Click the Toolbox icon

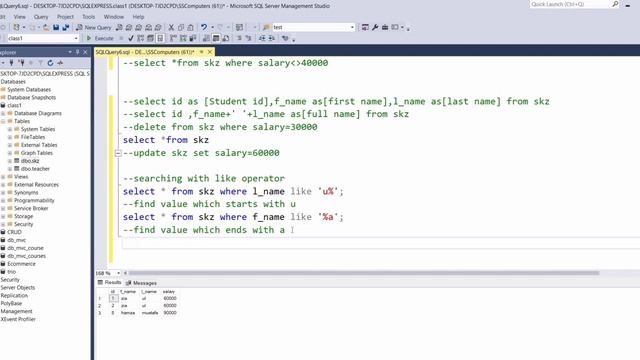pos(384,27)
